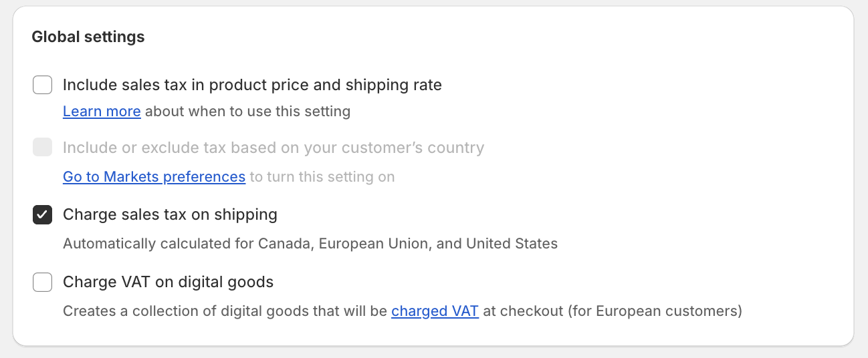868x358 pixels.
Task: Click the disabled 'Include or exclude tax' label
Action: 273,148
